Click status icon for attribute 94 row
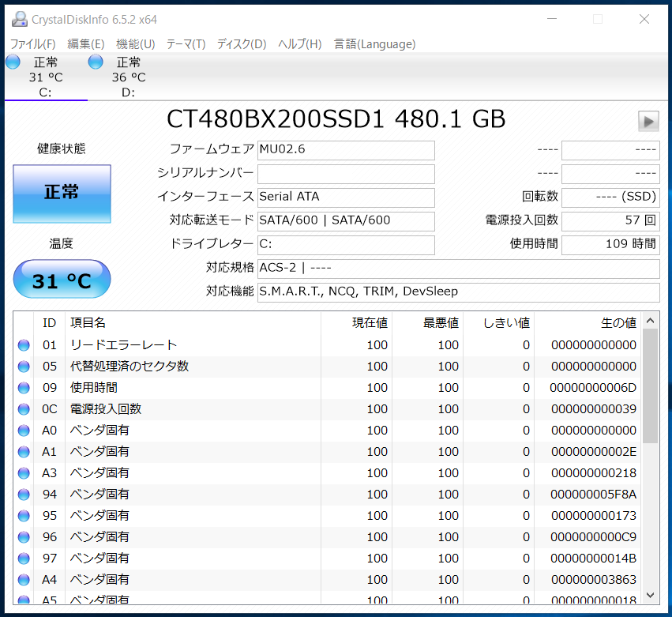 (24, 495)
